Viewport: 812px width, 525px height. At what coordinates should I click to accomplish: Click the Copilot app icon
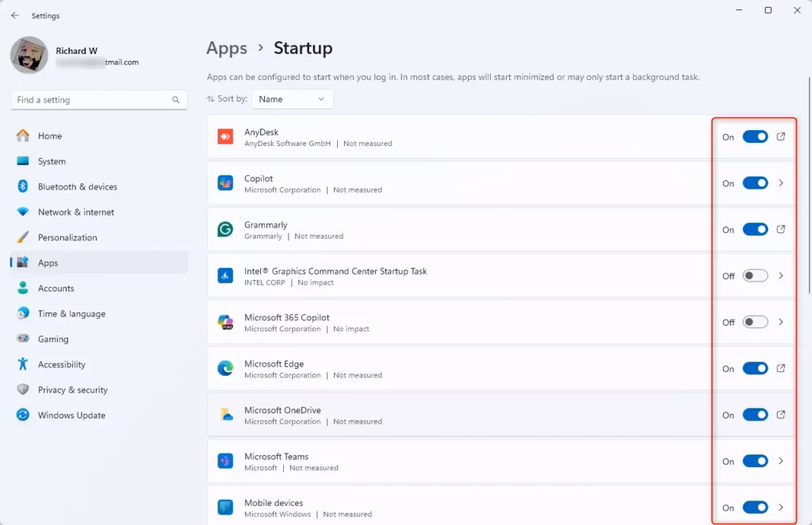tap(225, 182)
